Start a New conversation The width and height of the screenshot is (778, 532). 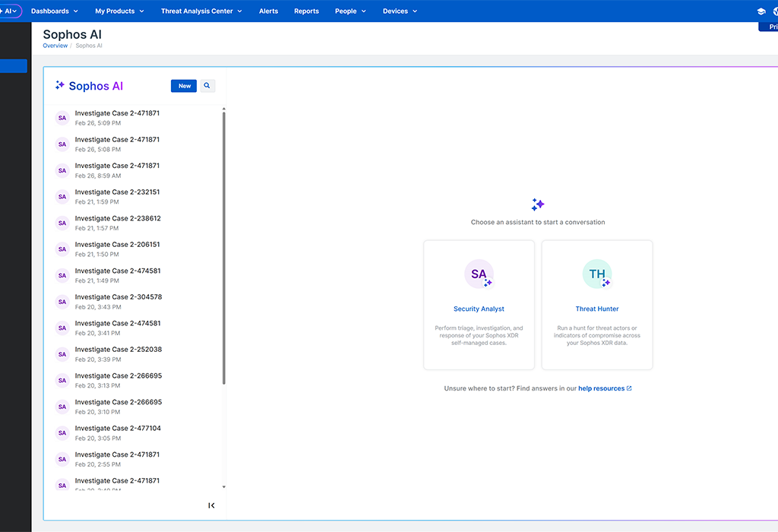tap(184, 86)
